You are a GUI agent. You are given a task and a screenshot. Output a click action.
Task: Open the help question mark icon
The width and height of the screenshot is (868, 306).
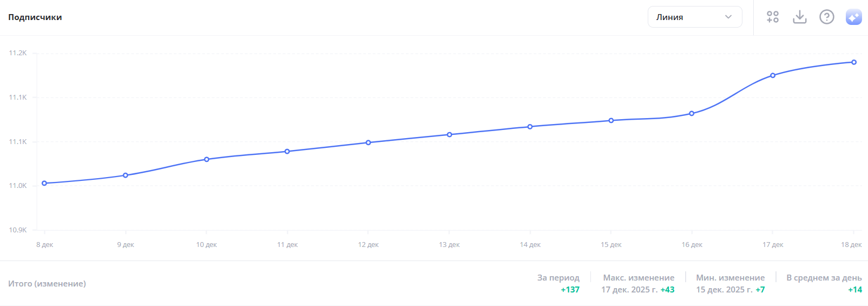(826, 17)
